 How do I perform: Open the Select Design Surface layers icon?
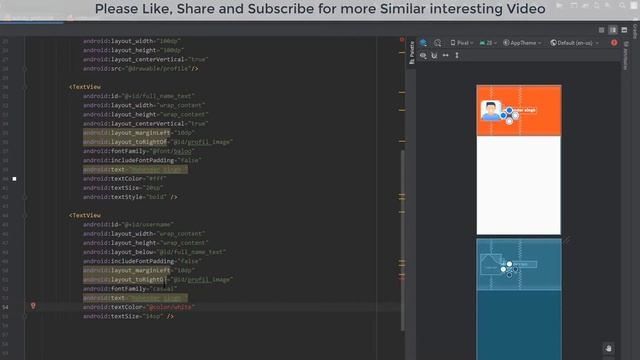[423, 43]
